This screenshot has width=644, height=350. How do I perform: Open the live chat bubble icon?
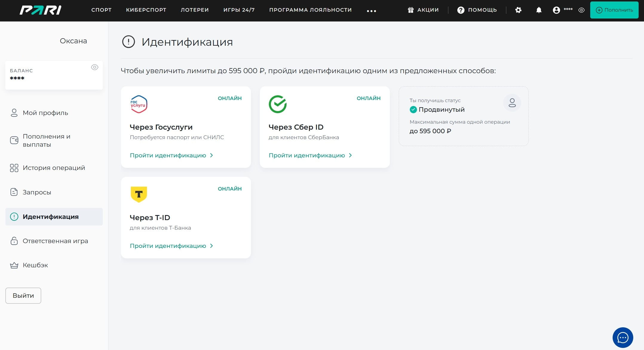[x=623, y=337]
